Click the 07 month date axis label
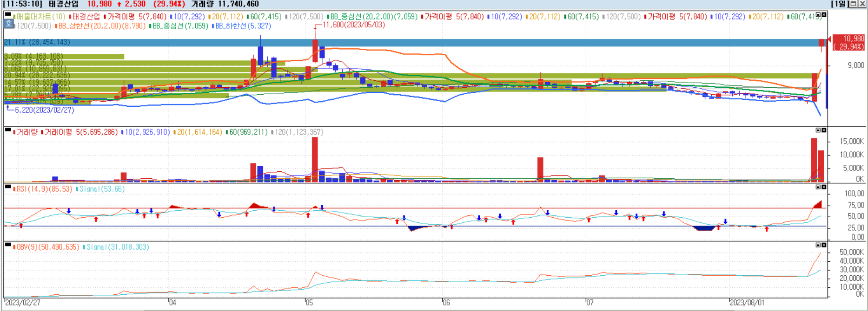This screenshot has width=868, height=311. coord(590,303)
